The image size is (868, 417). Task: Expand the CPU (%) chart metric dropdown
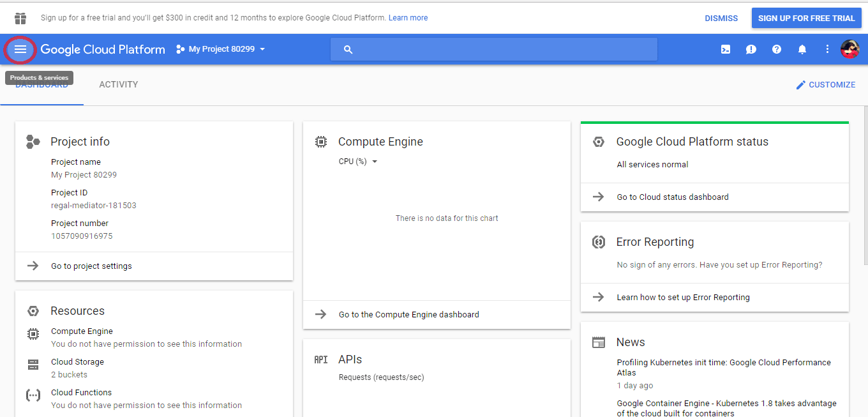click(358, 162)
